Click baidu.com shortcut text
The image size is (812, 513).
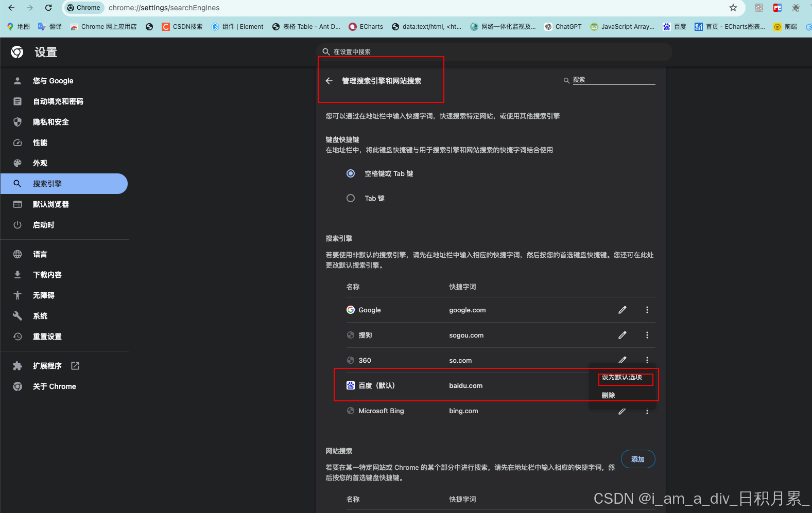pos(466,385)
